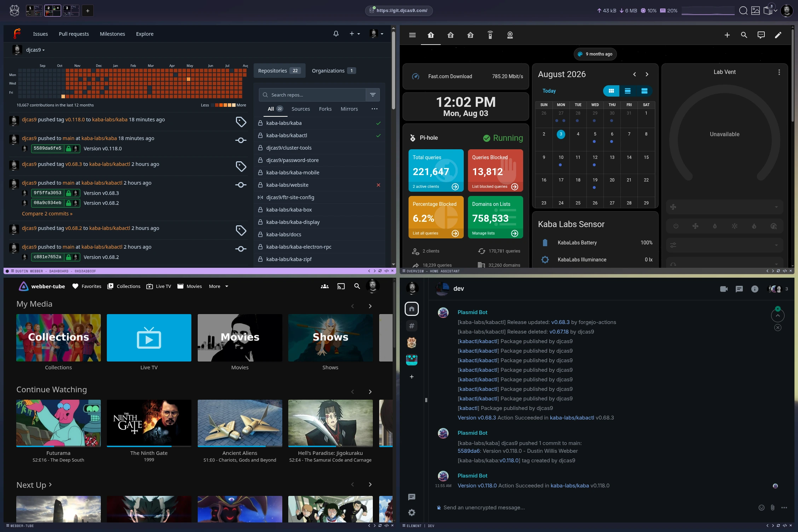Open the kaba-labs/website repository
The image size is (798, 532).
point(287,185)
